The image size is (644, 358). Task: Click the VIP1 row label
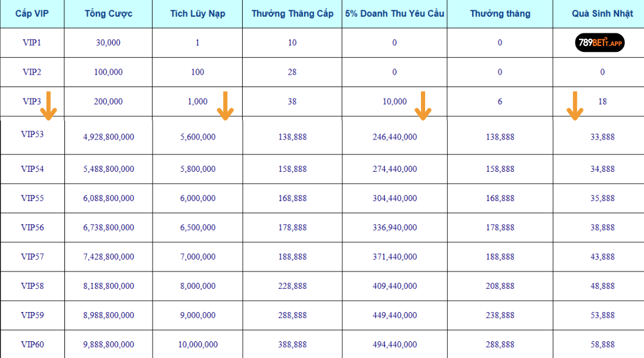pos(32,43)
